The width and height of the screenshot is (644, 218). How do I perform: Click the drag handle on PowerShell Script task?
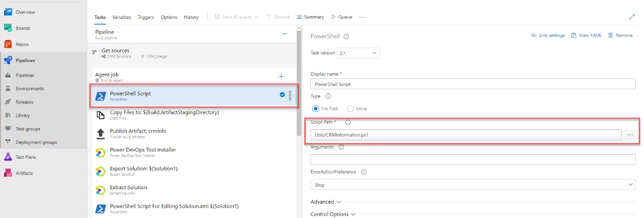[x=290, y=95]
